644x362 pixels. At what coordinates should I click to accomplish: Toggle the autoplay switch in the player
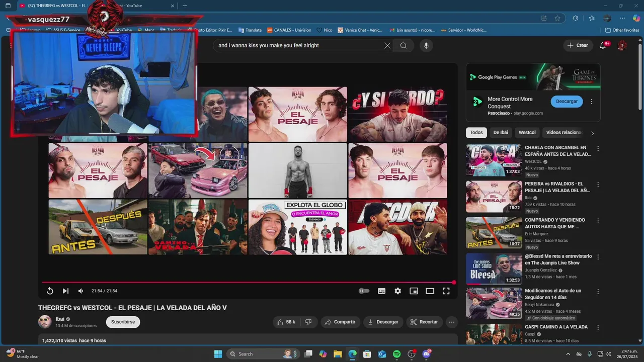coord(364,291)
